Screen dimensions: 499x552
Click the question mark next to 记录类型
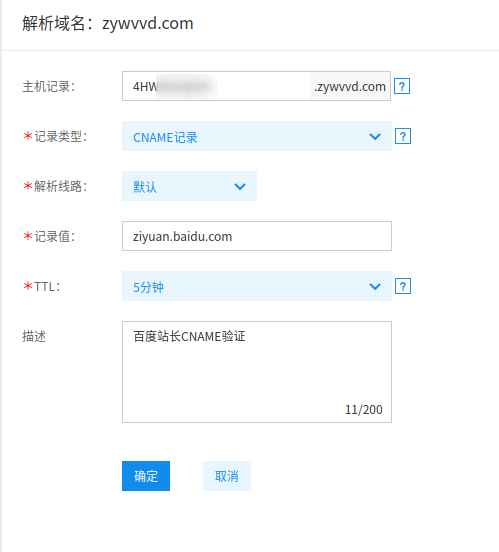point(403,136)
